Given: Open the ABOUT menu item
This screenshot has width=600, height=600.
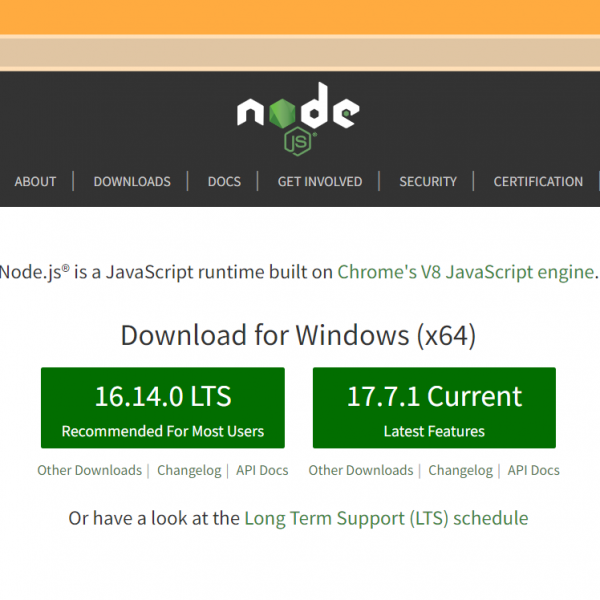Looking at the screenshot, I should [35, 181].
